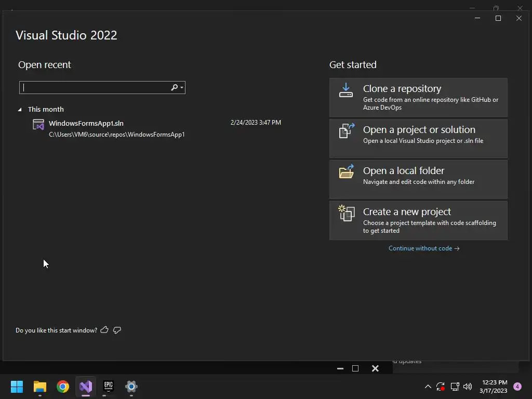Image resolution: width=532 pixels, height=399 pixels.
Task: Show hidden system tray icons
Action: tap(428, 387)
